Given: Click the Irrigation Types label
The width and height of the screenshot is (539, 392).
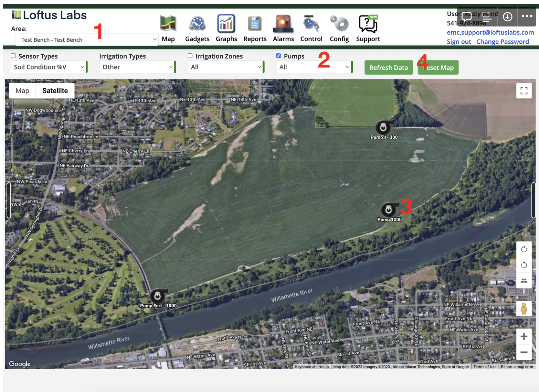Looking at the screenshot, I should coord(123,56).
